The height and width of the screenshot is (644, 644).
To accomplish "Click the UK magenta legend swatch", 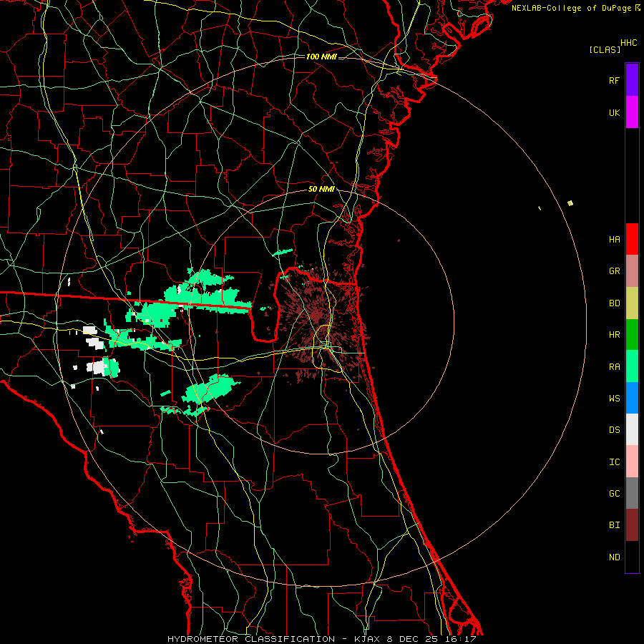I will click(632, 112).
